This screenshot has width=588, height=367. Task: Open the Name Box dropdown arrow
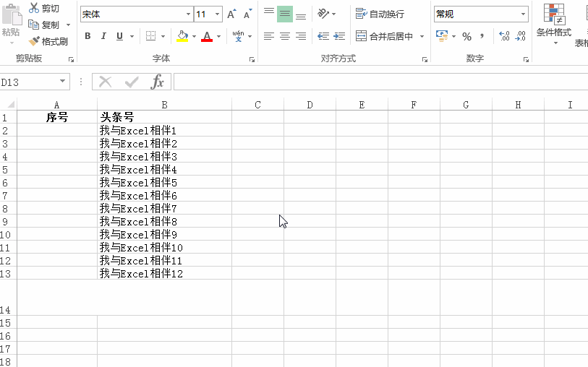63,81
